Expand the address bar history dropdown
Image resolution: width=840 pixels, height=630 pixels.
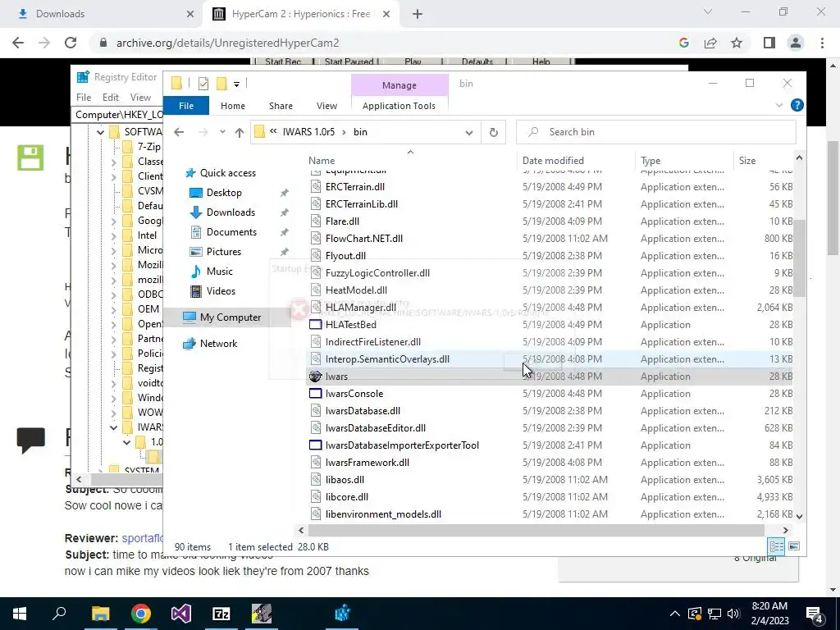(468, 133)
